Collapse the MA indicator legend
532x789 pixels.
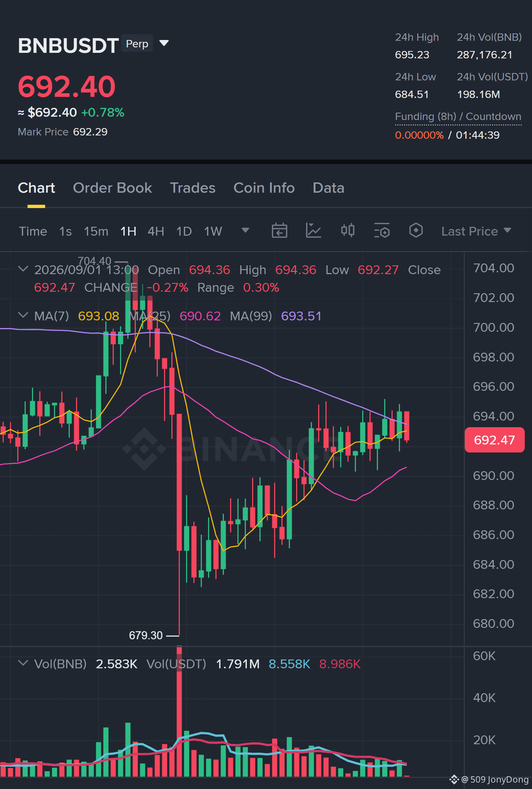[23, 316]
